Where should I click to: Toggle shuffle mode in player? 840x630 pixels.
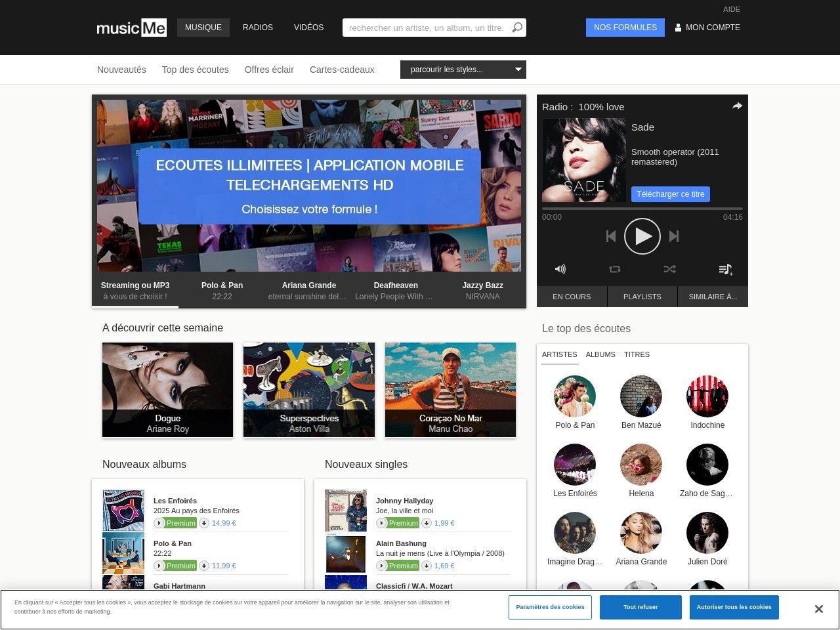coord(669,269)
